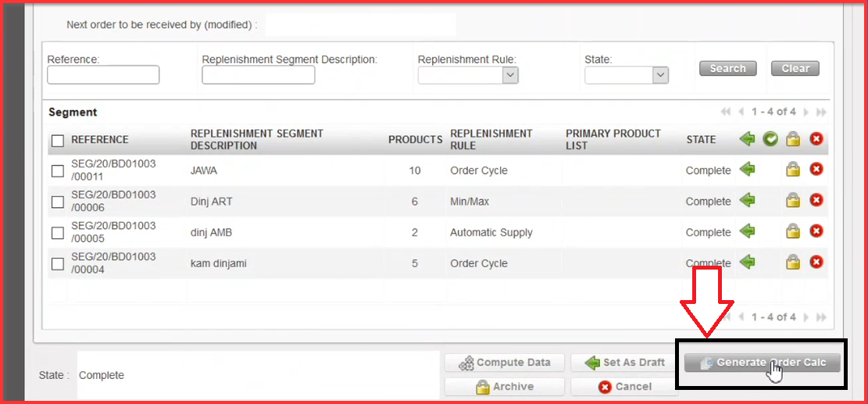Screen dimensions: 868x404
Task: Click green check icon in table header
Action: (770, 139)
